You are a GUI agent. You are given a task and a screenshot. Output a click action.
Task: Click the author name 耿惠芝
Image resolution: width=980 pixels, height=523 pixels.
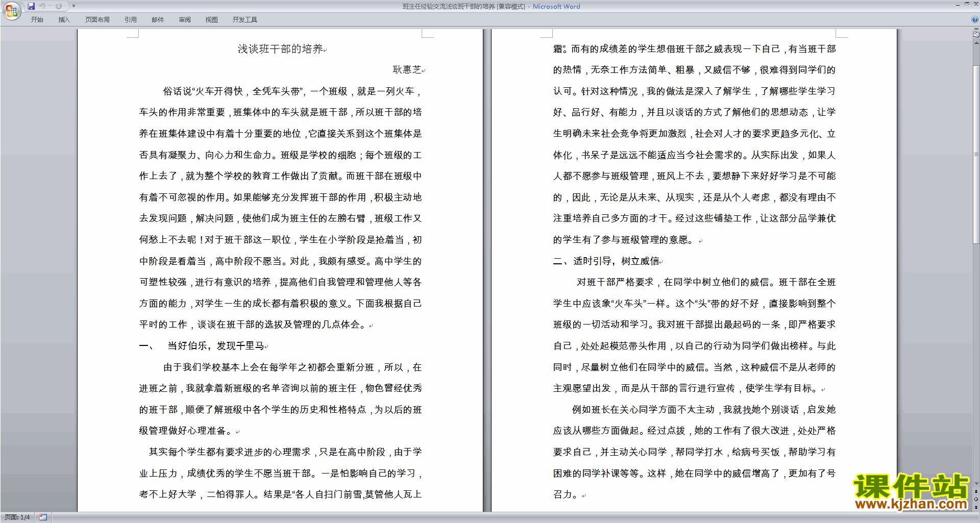[x=407, y=70]
